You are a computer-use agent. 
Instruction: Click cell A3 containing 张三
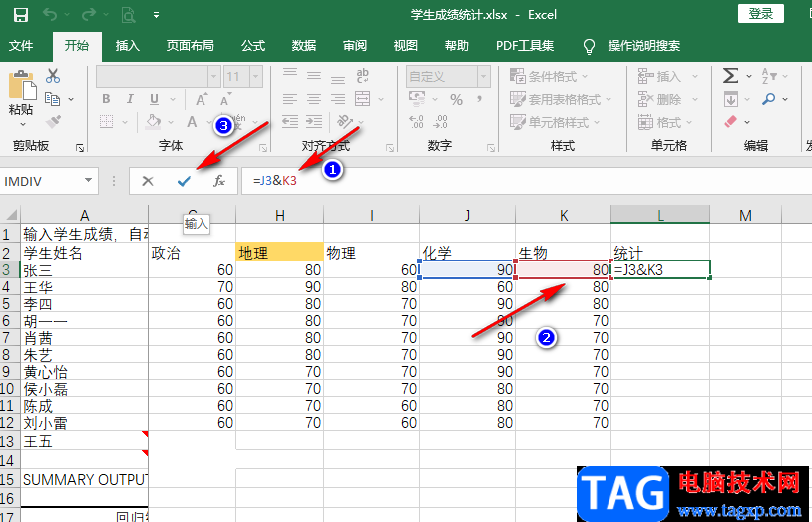click(x=85, y=270)
